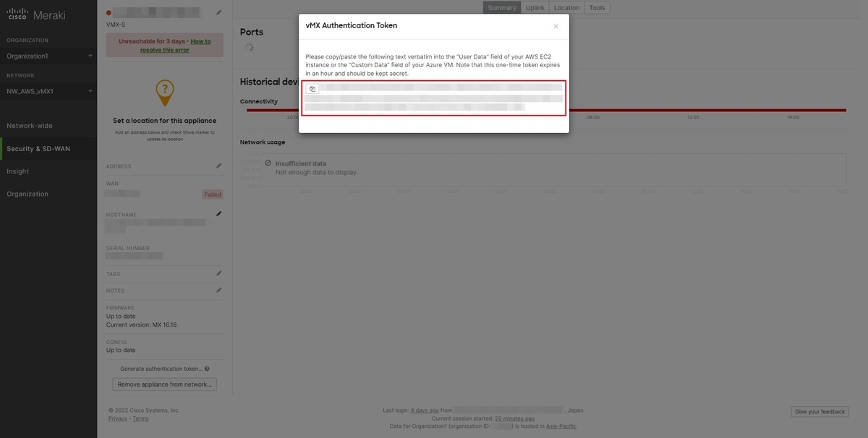Open Network-wide menu
Viewport: 868px width, 438px height.
[30, 126]
